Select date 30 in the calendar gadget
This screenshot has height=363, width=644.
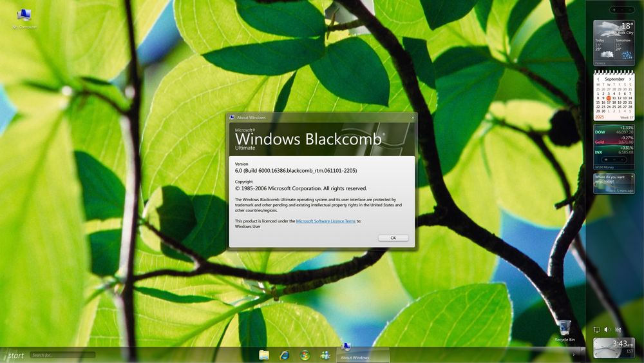point(603,111)
